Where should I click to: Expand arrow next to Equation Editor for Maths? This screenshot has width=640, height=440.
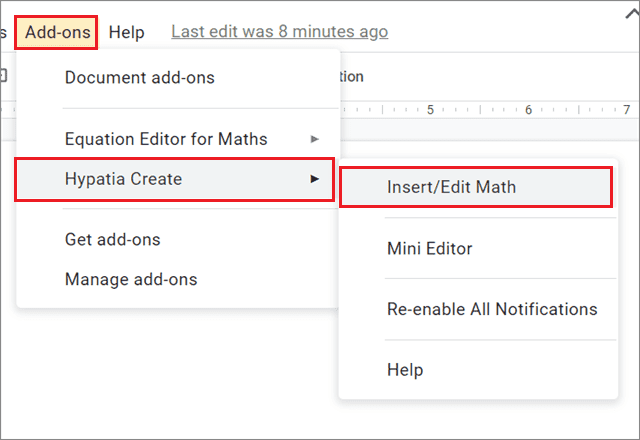314,139
